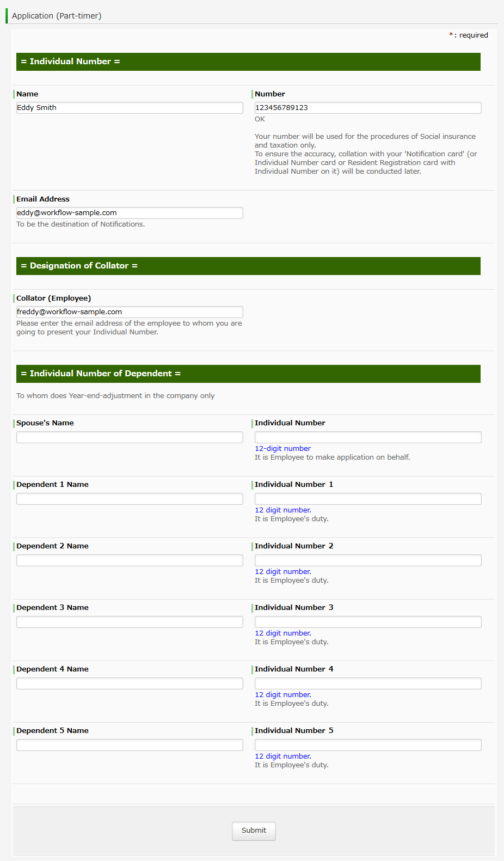Click the Email Address field
The width and height of the screenshot is (504, 861).
(130, 213)
